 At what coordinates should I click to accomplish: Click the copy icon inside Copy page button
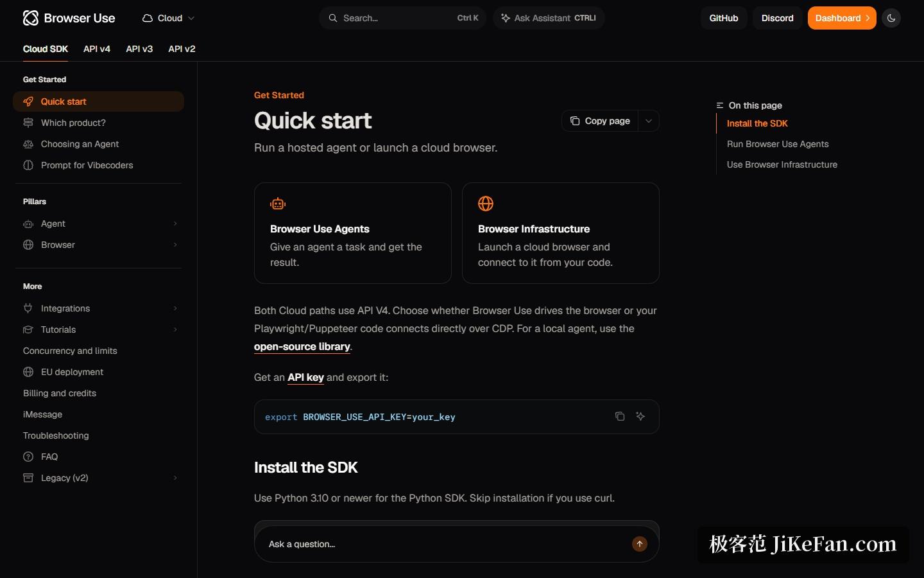(575, 121)
